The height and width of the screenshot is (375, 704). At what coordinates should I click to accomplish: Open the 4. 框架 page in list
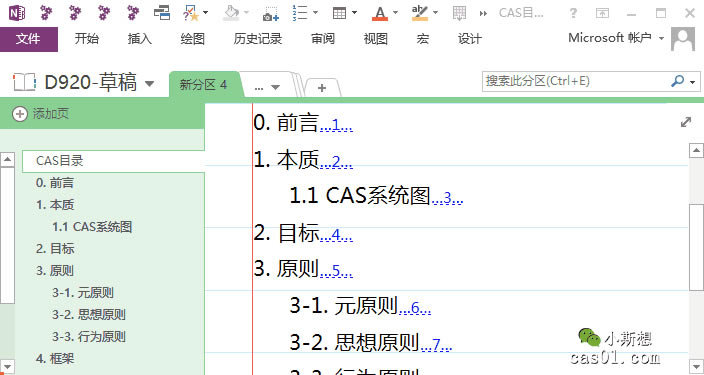55,359
